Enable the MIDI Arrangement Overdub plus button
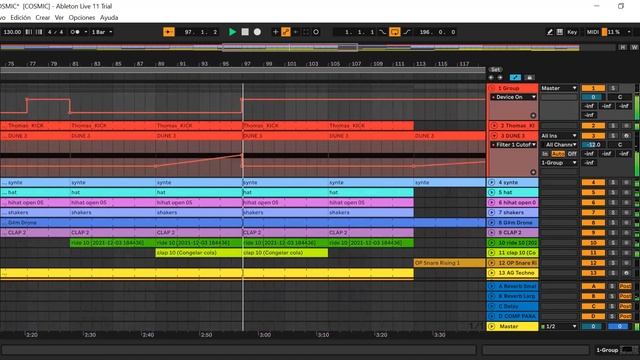This screenshot has height=360, width=640. click(x=276, y=32)
